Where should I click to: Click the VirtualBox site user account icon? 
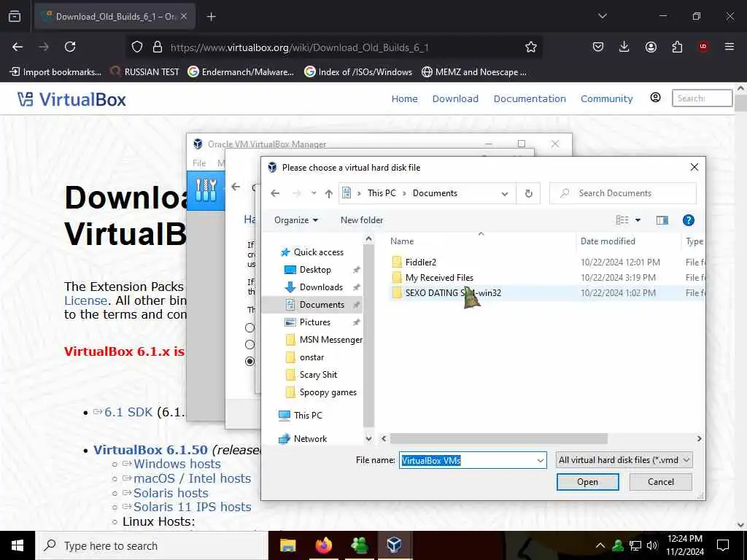[656, 98]
